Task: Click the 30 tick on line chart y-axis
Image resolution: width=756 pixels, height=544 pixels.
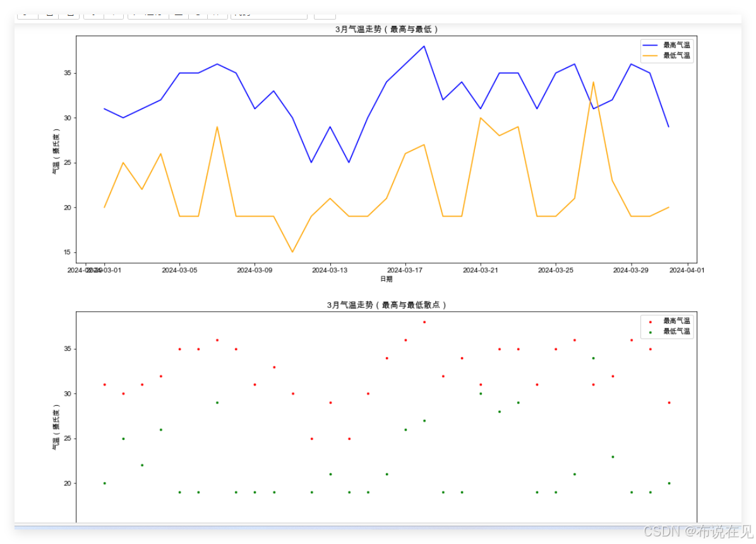Action: tap(68, 118)
